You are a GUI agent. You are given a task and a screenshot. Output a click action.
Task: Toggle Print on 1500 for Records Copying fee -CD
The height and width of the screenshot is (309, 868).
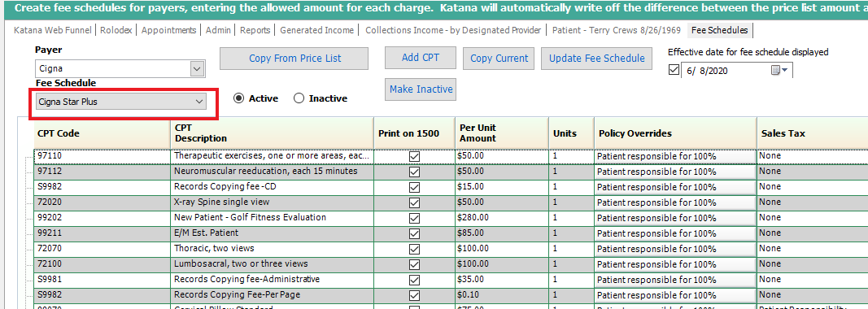414,188
